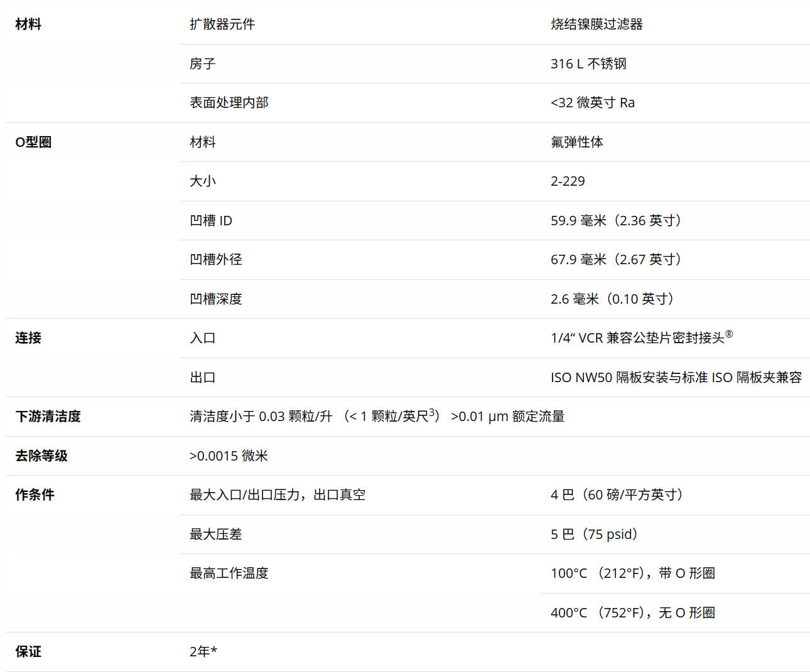This screenshot has width=810, height=672.
Task: Click the 下游清洁度 row header
Action: coord(48,417)
